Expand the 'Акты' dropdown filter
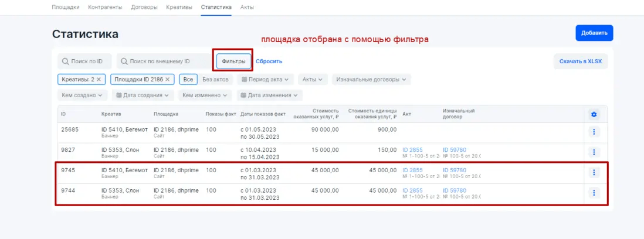This screenshot has height=239, width=644. 313,79
